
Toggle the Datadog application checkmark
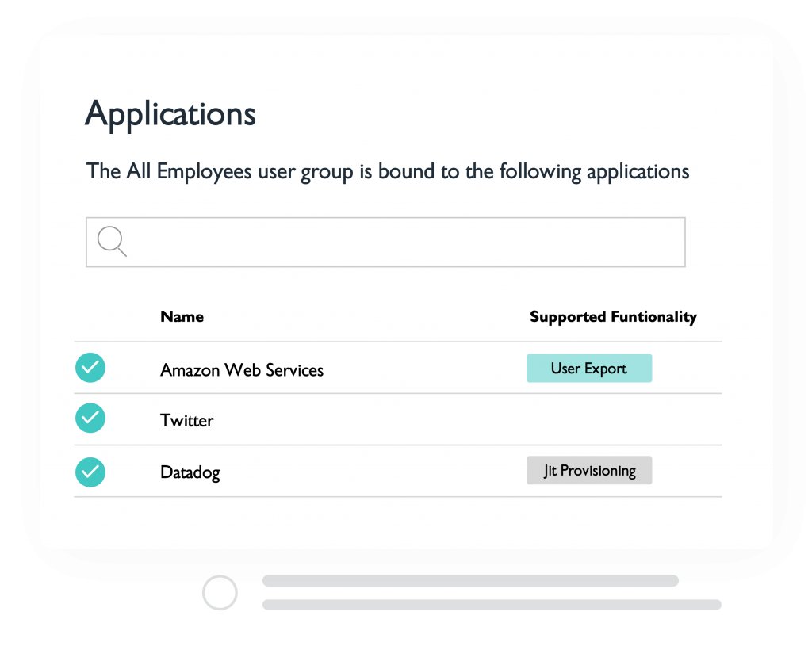(x=90, y=472)
